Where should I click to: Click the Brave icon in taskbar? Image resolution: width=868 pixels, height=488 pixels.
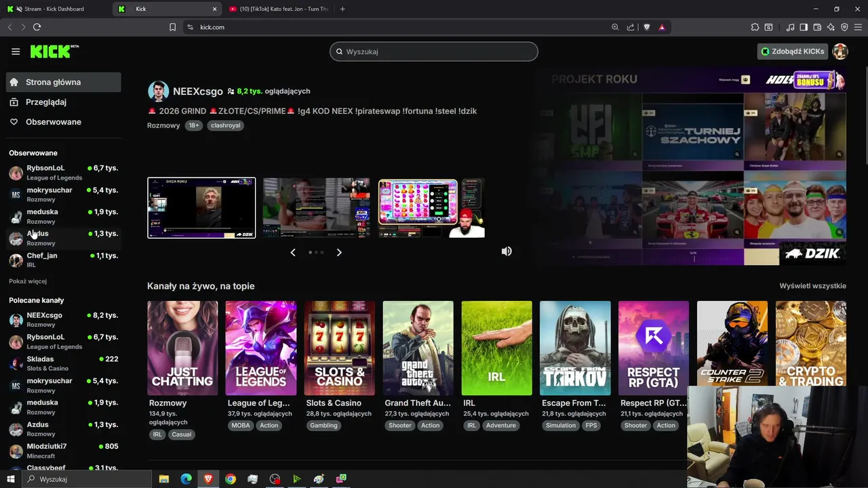(x=208, y=479)
